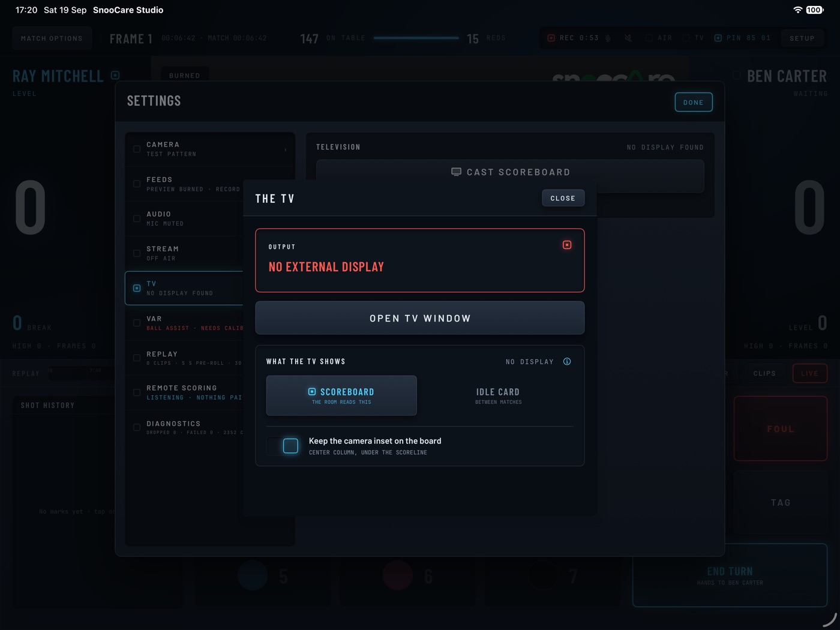Switch to the Clips tab
The width and height of the screenshot is (840, 630).
(764, 373)
